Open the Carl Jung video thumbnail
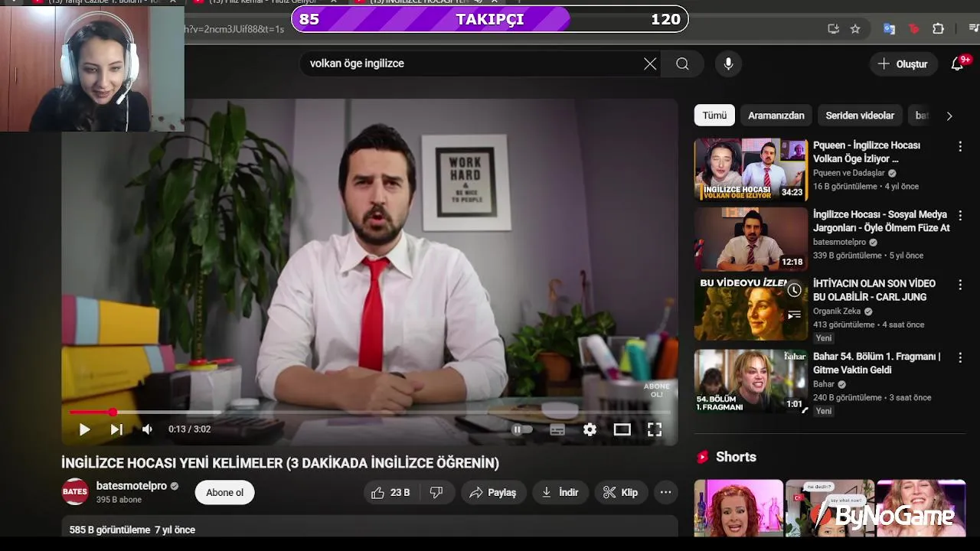Image resolution: width=980 pixels, height=551 pixels. 750,308
